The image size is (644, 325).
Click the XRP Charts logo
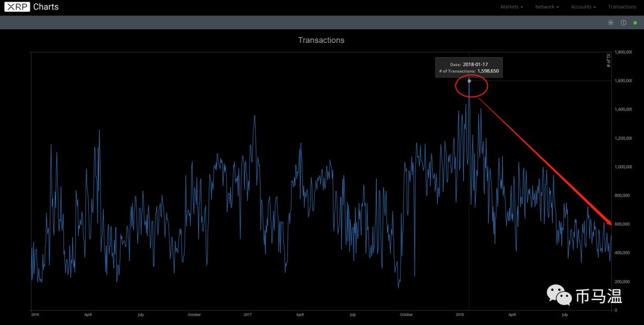point(32,7)
